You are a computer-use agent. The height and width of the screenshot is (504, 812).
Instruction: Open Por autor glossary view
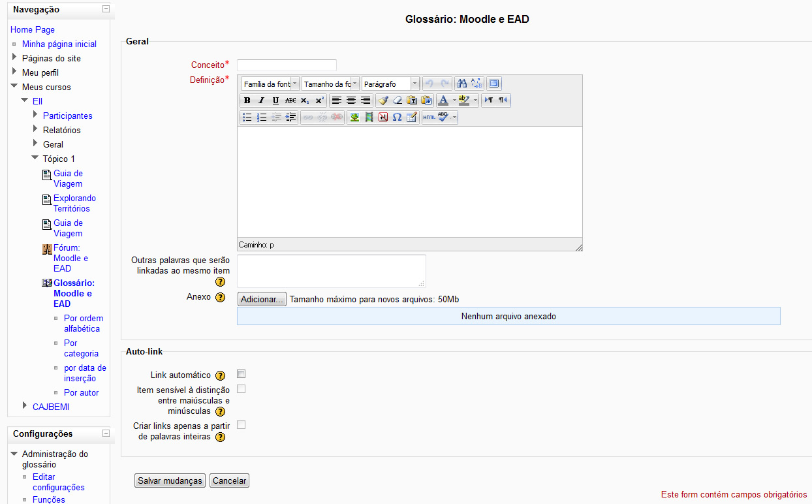click(x=82, y=393)
